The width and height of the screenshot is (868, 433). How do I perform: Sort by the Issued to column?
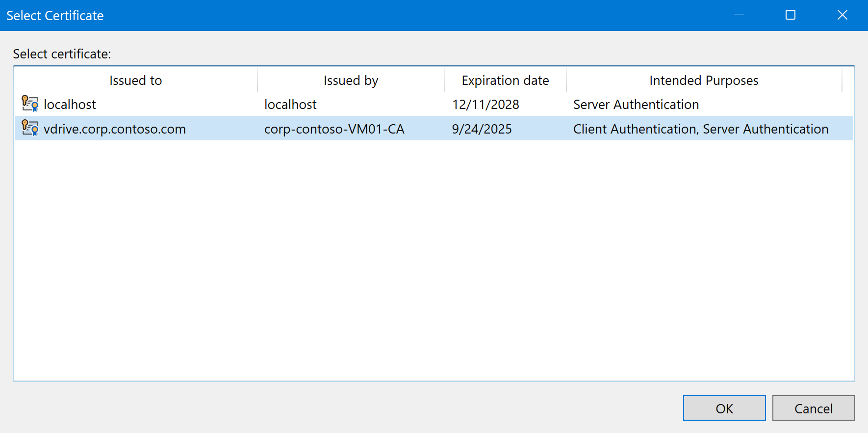135,81
